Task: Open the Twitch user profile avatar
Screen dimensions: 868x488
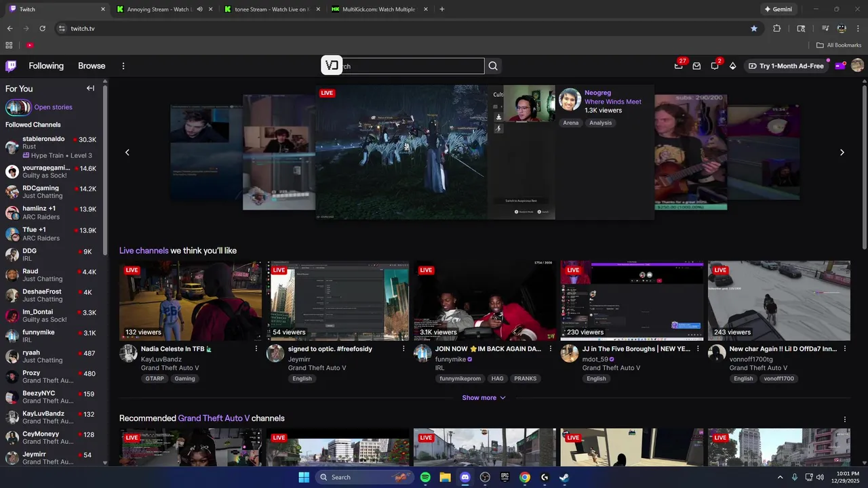Action: pos(857,65)
